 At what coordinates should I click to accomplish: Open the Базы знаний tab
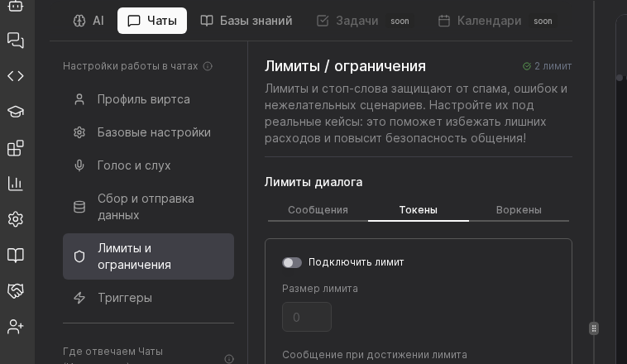(246, 21)
